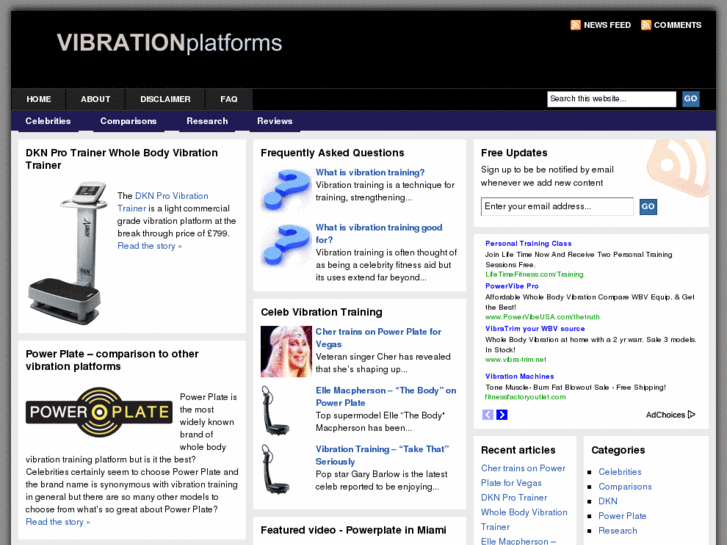The width and height of the screenshot is (727, 545).
Task: Switch to the Reviews category tab
Action: point(275,121)
